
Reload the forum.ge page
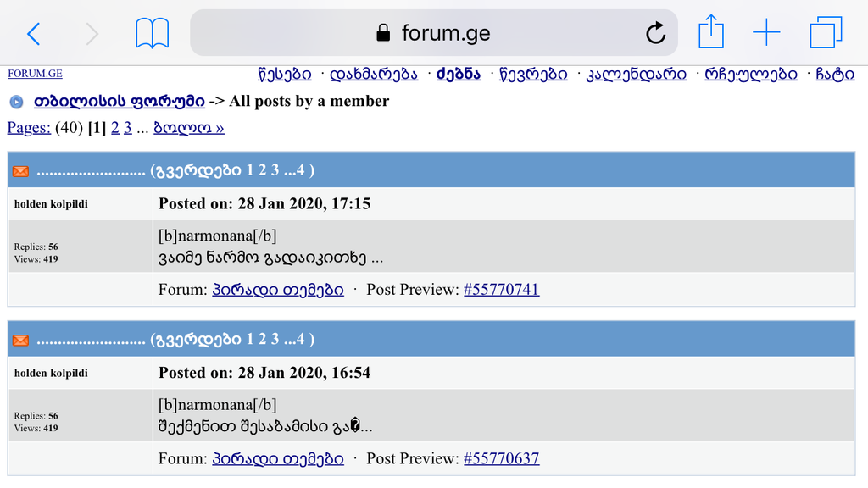coord(656,33)
